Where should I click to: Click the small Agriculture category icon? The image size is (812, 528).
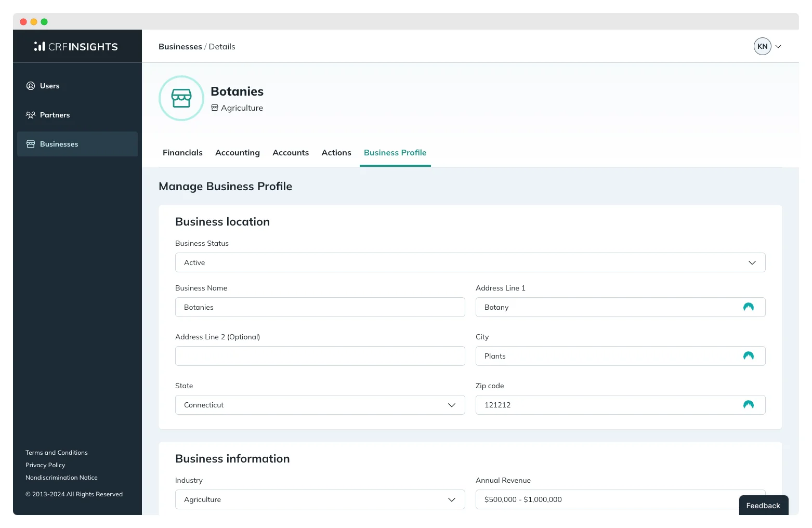coord(215,108)
